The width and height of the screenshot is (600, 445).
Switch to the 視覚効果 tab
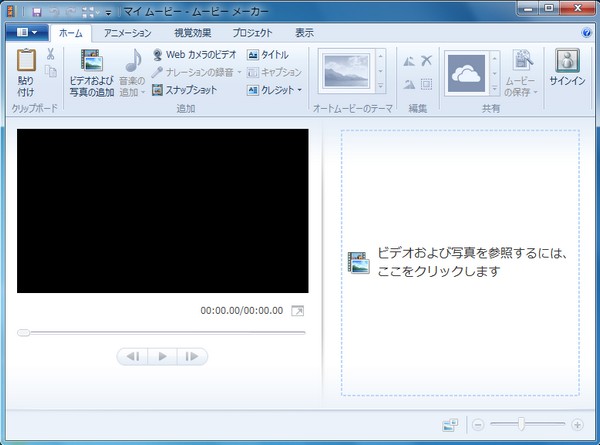click(x=192, y=33)
